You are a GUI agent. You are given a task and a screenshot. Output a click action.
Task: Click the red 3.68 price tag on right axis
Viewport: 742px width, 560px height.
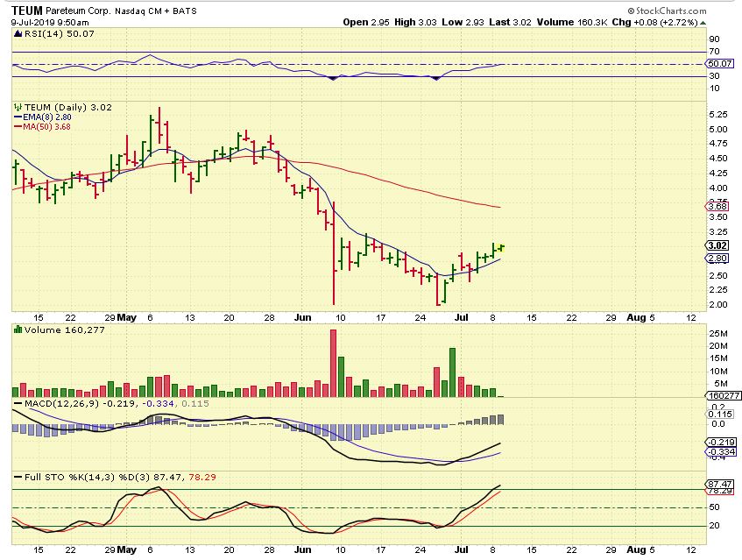pyautogui.click(x=717, y=207)
